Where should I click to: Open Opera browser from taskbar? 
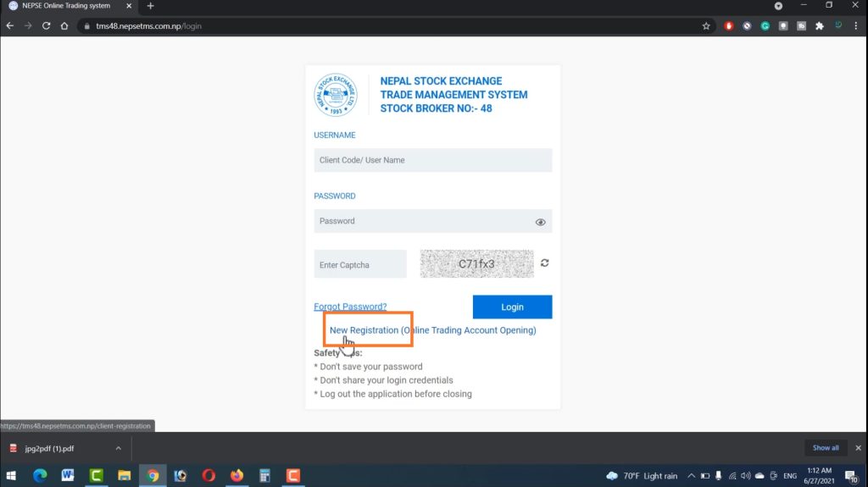pyautogui.click(x=209, y=475)
